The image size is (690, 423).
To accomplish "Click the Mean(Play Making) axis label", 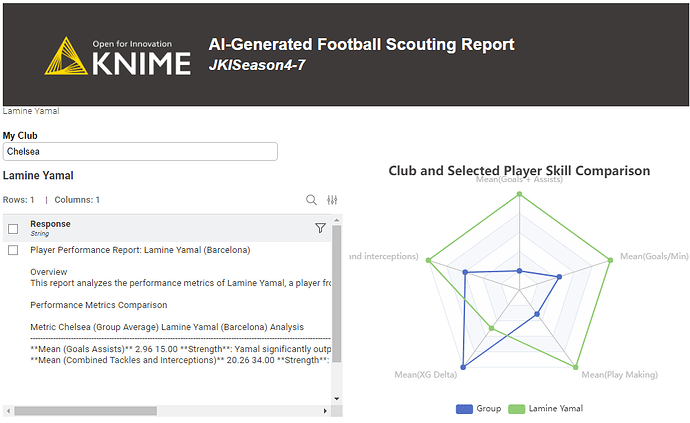I will click(620, 375).
